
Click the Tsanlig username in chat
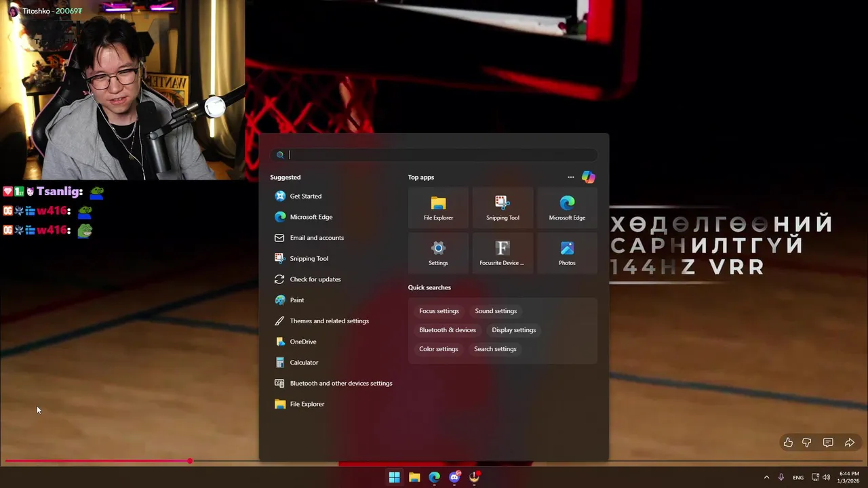pos(60,192)
